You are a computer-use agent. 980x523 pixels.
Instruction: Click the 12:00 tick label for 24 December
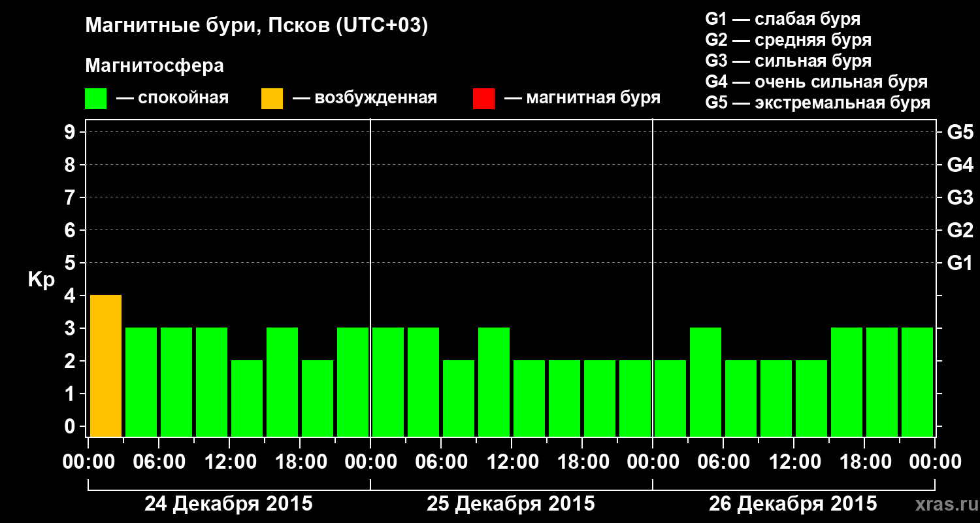pos(229,462)
